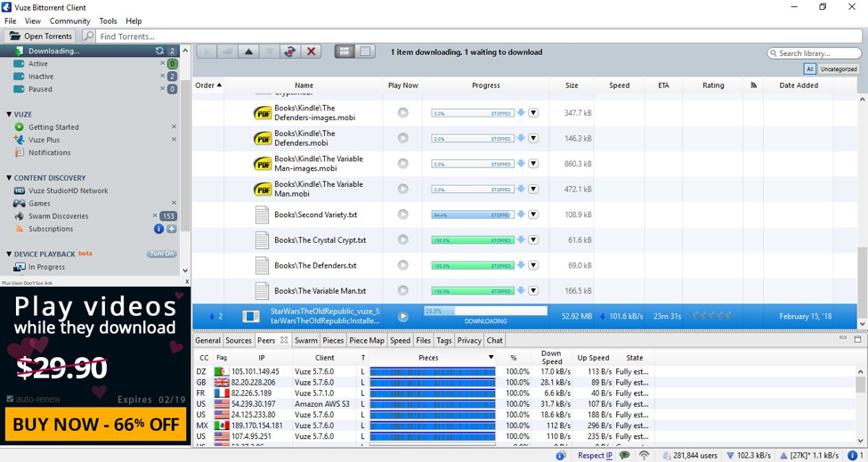Open dropdown arrow for The Crystal Crypt.txt row
The image size is (868, 462).
point(533,239)
